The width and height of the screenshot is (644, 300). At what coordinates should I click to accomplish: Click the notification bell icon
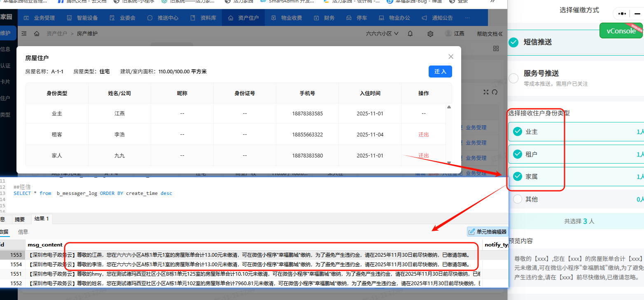[x=410, y=34]
